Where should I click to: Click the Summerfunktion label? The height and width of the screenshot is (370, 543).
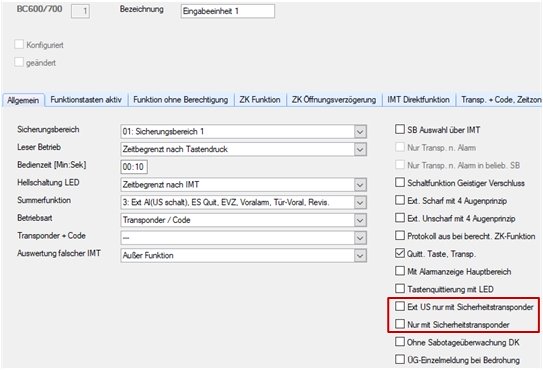44,200
